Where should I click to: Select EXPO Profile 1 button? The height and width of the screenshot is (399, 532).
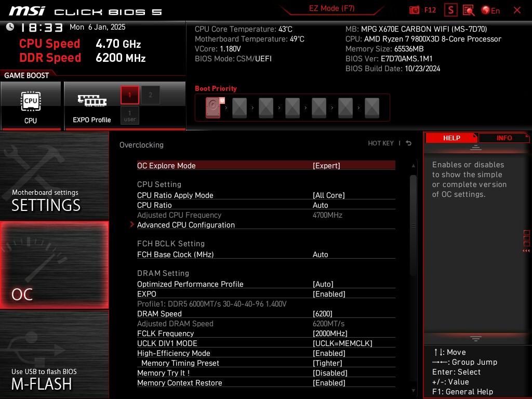pyautogui.click(x=129, y=95)
